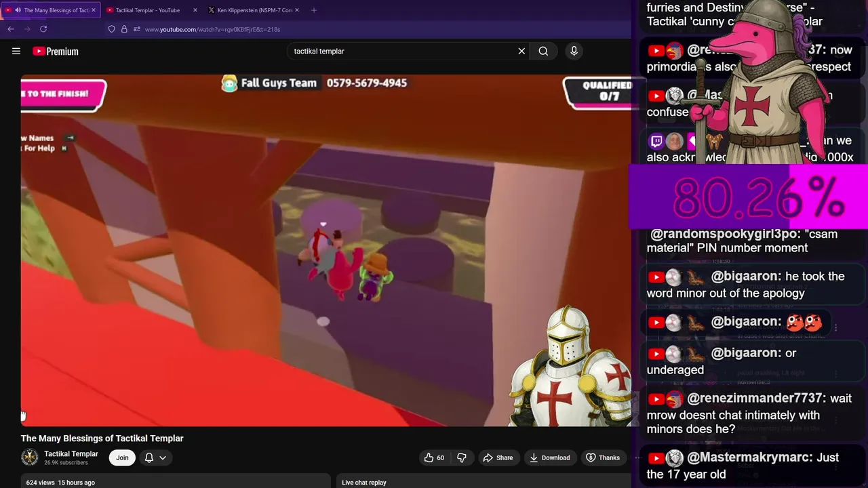The width and height of the screenshot is (868, 488).
Task: Send Thanks to the creator
Action: coord(603,457)
